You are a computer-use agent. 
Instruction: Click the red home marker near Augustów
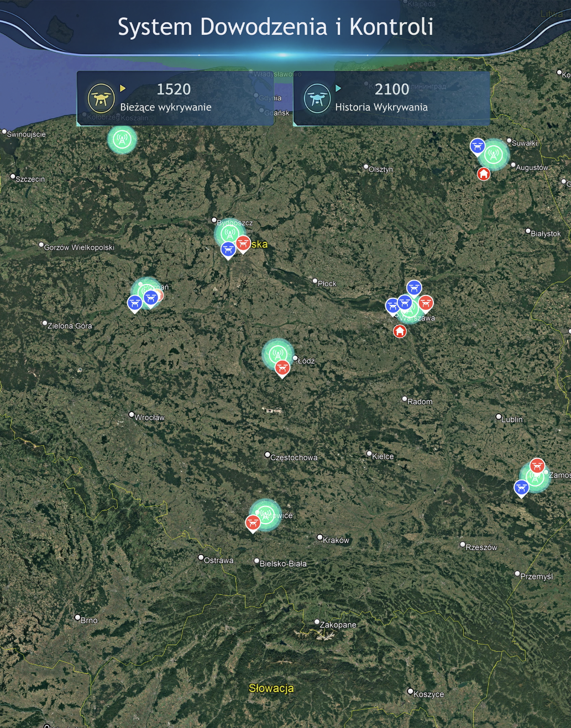pyautogui.click(x=484, y=174)
